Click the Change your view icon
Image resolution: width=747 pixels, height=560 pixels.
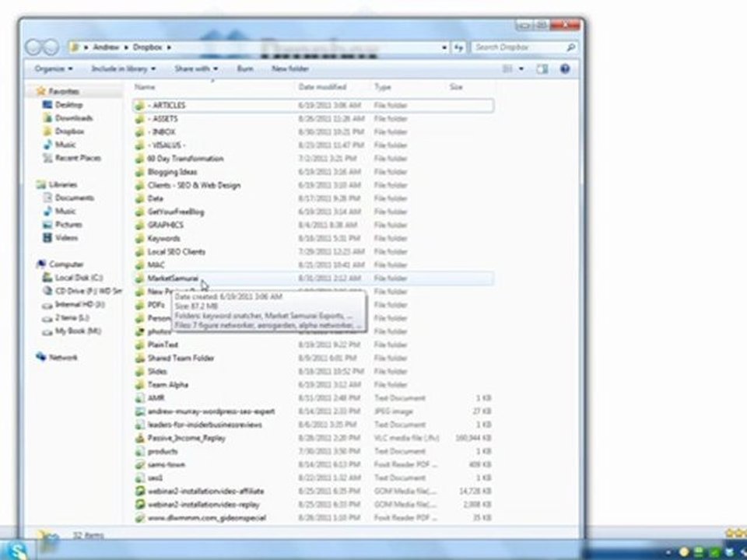click(507, 69)
